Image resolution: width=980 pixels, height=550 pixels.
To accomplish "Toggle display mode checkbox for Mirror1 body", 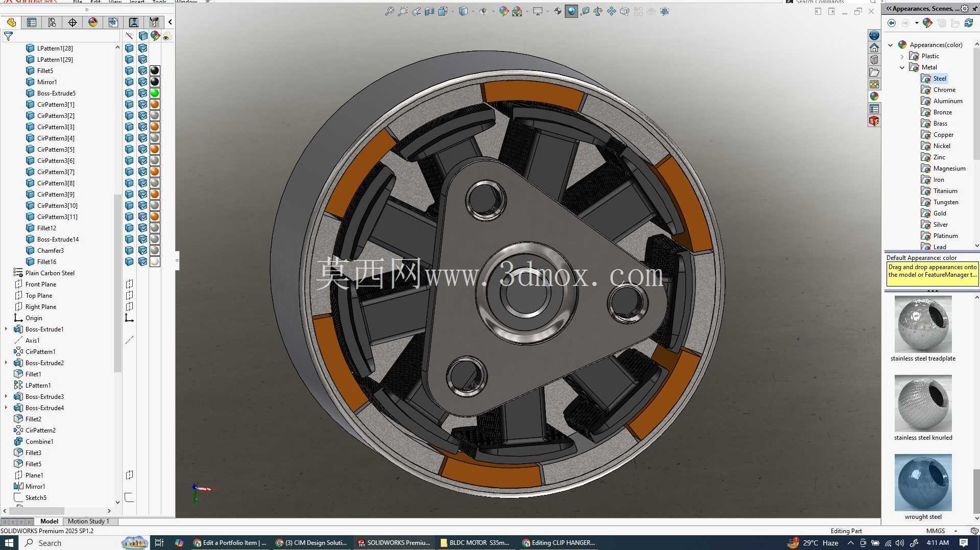I will click(143, 82).
